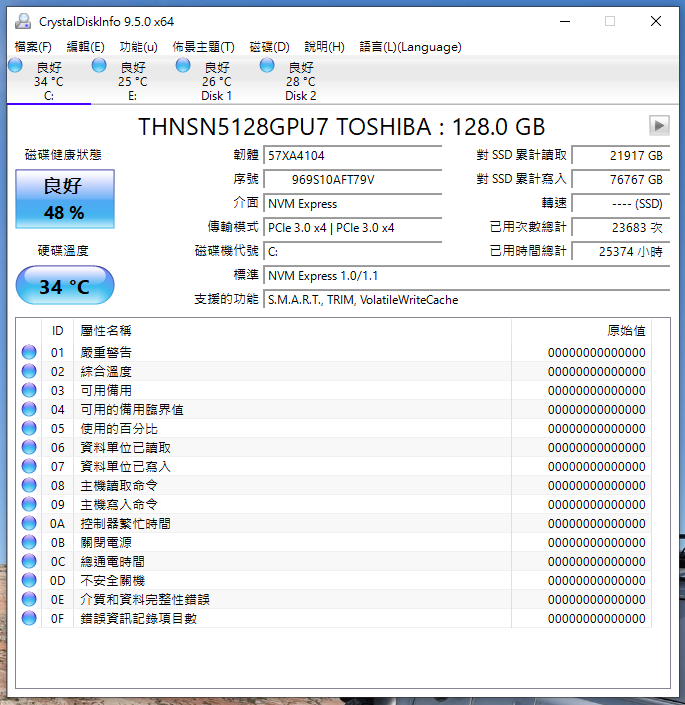Image resolution: width=685 pixels, height=705 pixels.
Task: Select the C: drive tab
Action: coord(49,81)
